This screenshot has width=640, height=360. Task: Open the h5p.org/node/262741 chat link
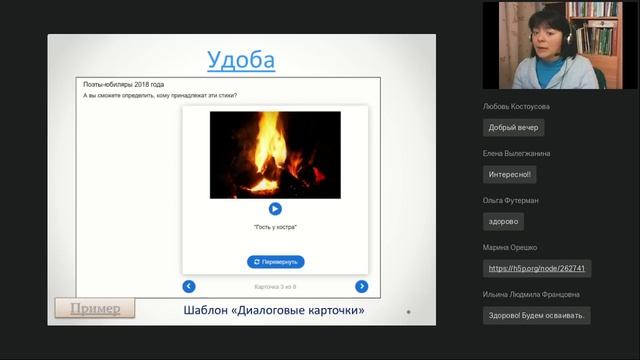tap(537, 269)
